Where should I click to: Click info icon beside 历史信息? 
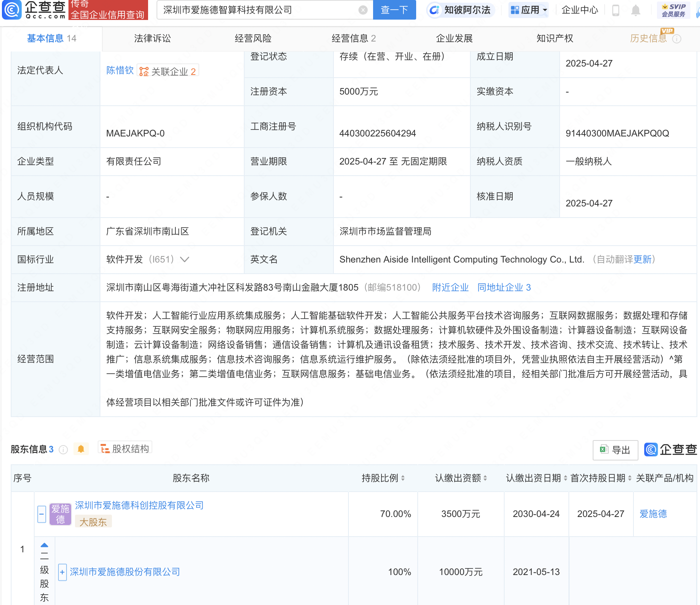coord(677,39)
